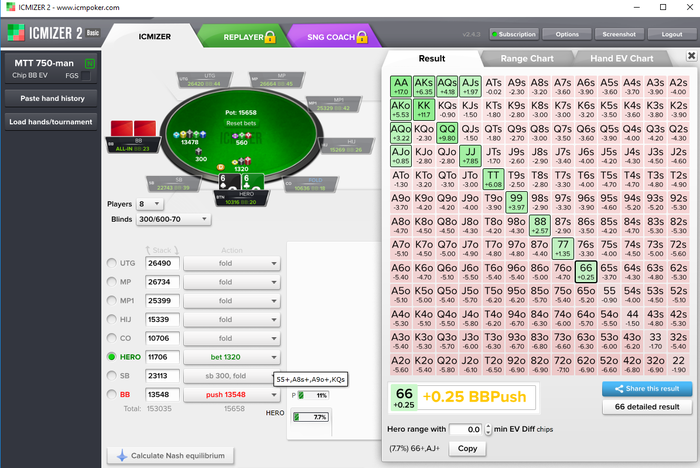Open BB push 13548 action dropdown
This screenshot has height=468, width=700.
(232, 395)
